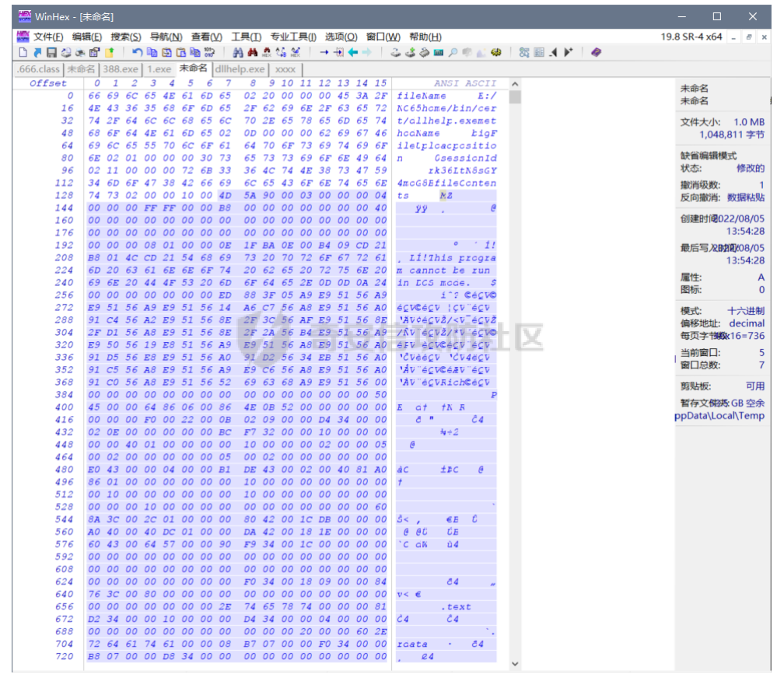Open general options via the yellow gear icon
Viewport: 784px width, 674px height.
(496, 52)
